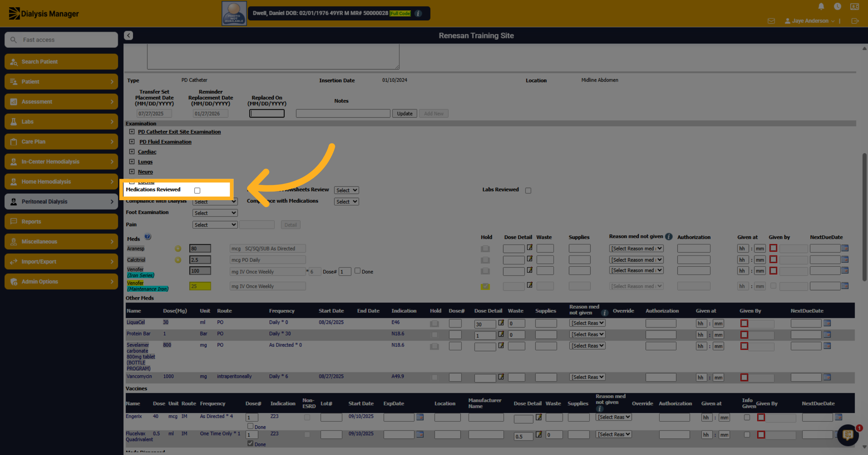Click the logout icon in the header
The height and width of the screenshot is (455, 868).
[855, 21]
